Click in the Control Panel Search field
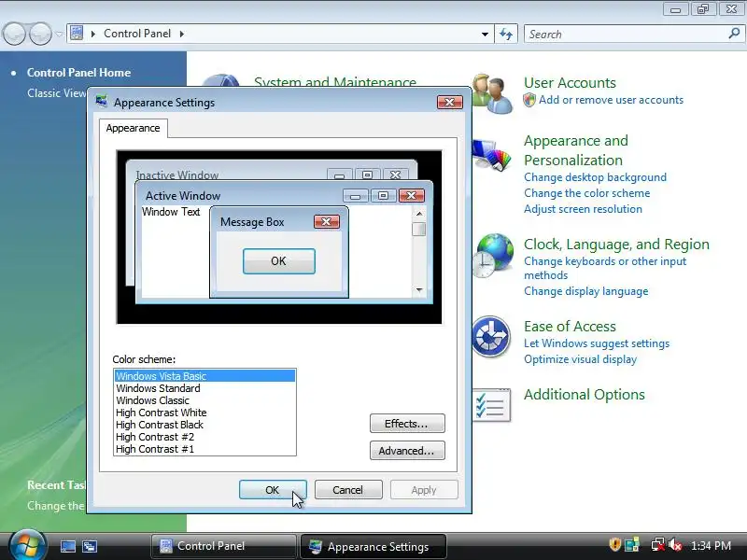 click(x=626, y=35)
